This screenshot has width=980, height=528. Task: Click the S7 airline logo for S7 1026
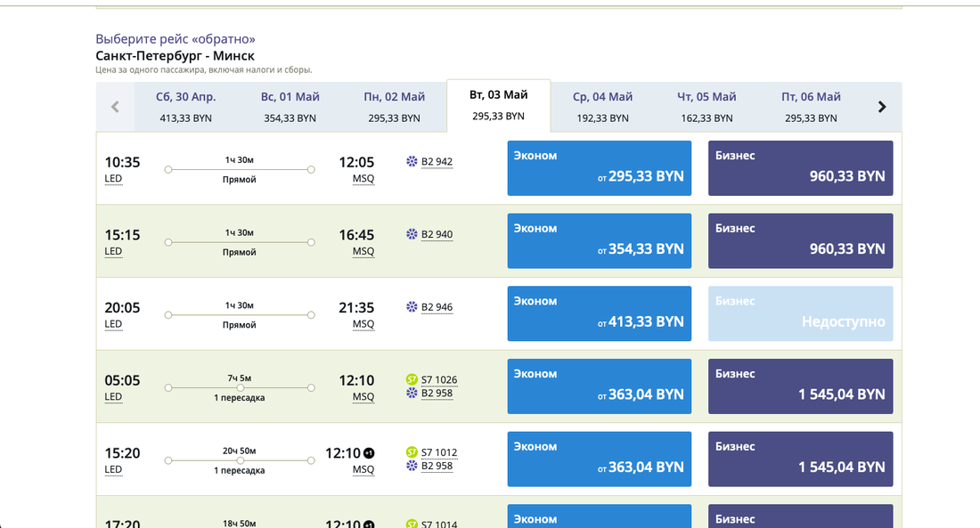[412, 379]
